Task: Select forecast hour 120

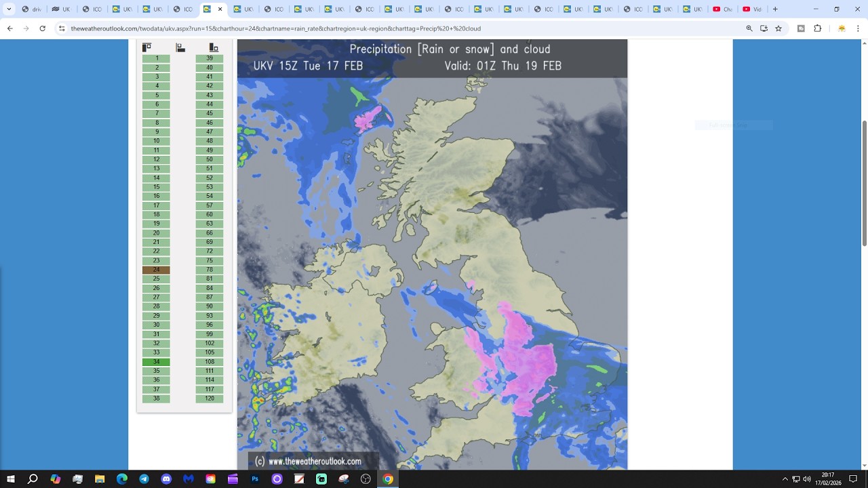Action: pos(210,399)
